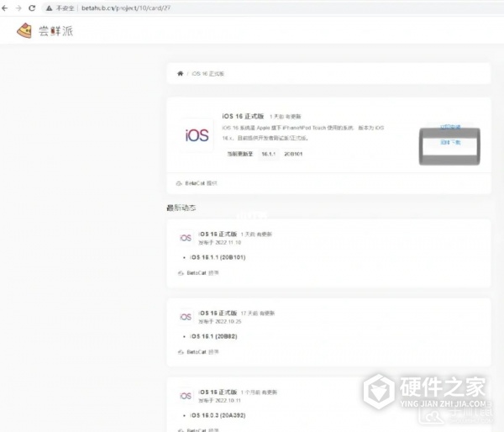Click the iOS icon of the 2022.11.10 entry
This screenshot has width=504, height=432.
point(186,238)
